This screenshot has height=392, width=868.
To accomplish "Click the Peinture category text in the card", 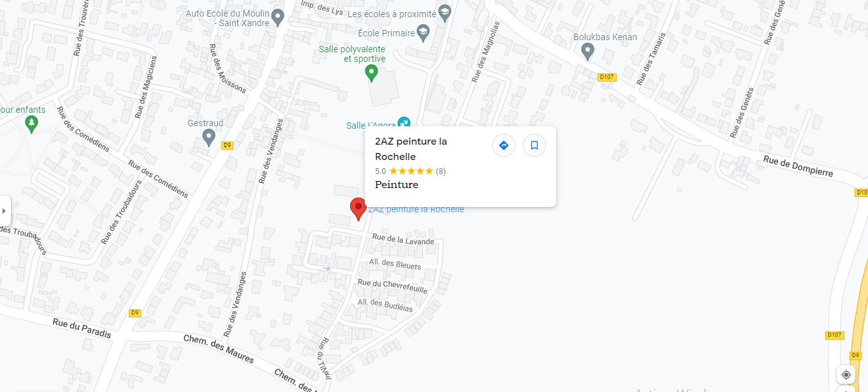I will pyautogui.click(x=397, y=185).
